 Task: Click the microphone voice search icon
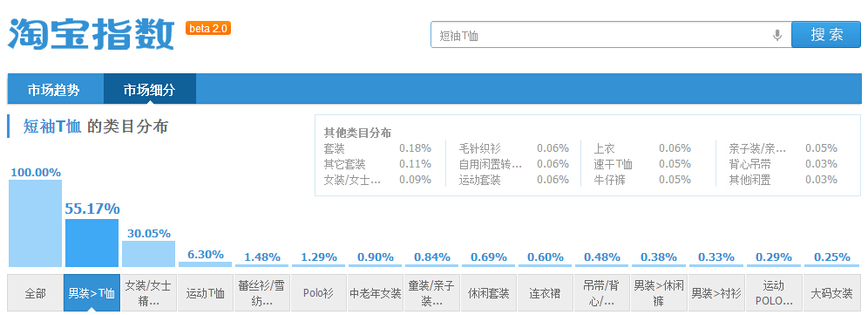(x=777, y=36)
